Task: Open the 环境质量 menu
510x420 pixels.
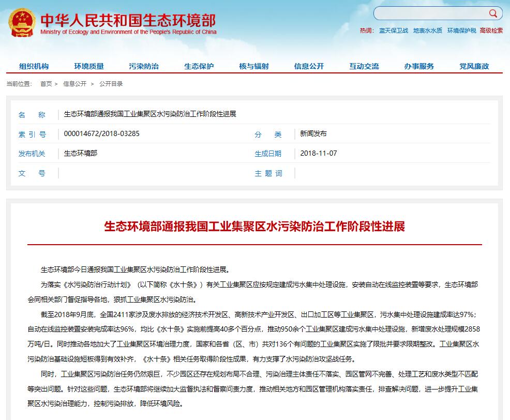Action: click(x=89, y=66)
